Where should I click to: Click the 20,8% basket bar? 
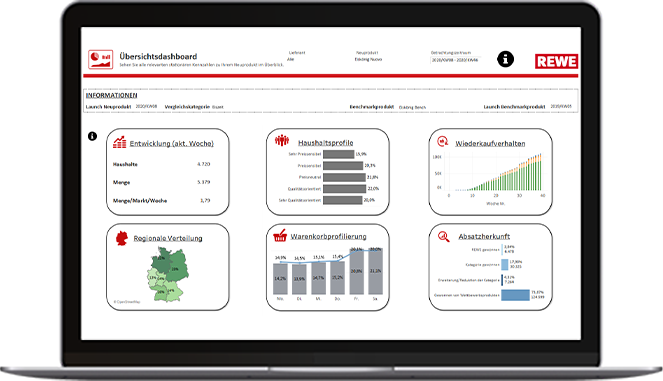(x=356, y=272)
